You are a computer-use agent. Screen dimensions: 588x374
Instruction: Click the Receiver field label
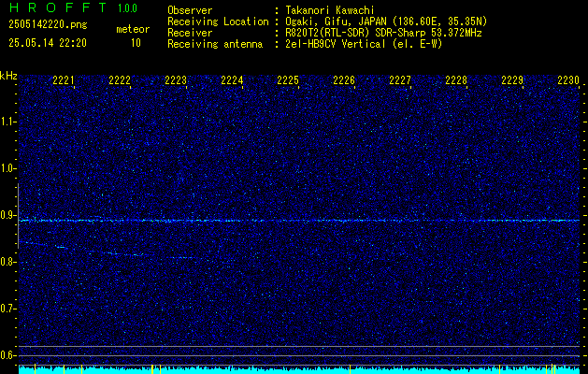coord(190,33)
